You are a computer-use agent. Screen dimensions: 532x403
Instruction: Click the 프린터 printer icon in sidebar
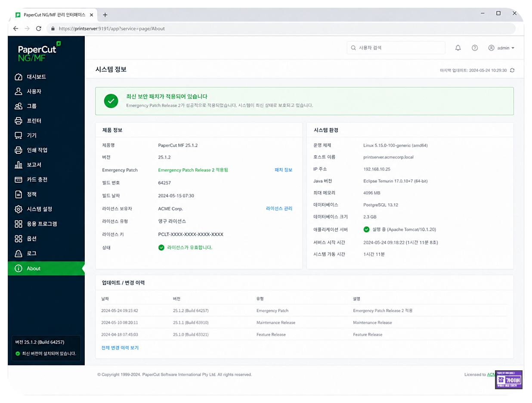[x=18, y=121]
